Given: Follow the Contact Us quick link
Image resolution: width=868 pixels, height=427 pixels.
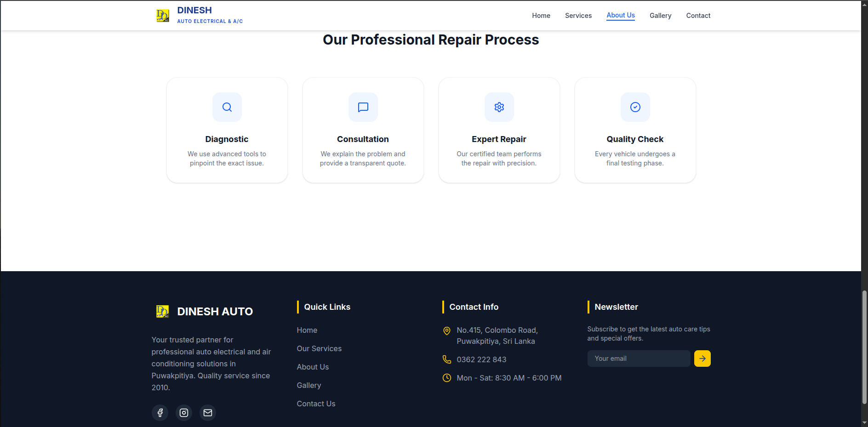Looking at the screenshot, I should [x=316, y=404].
